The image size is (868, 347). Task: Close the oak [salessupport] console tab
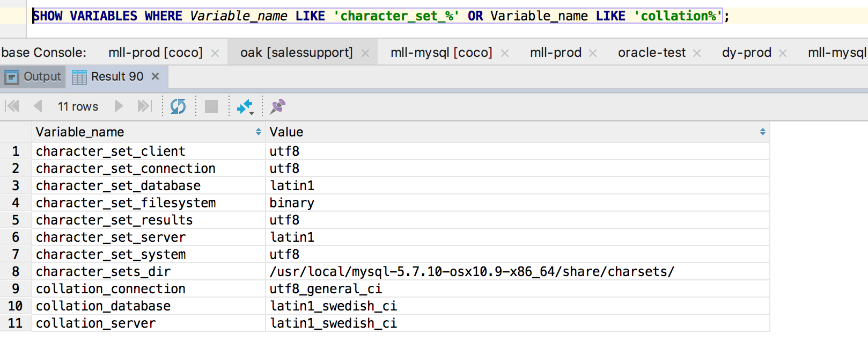(365, 53)
